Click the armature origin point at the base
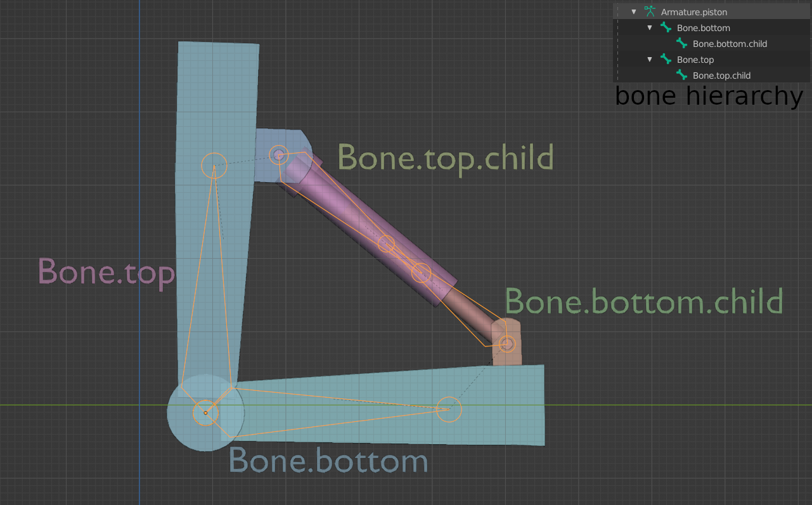Image resolution: width=812 pixels, height=505 pixels. tap(204, 412)
